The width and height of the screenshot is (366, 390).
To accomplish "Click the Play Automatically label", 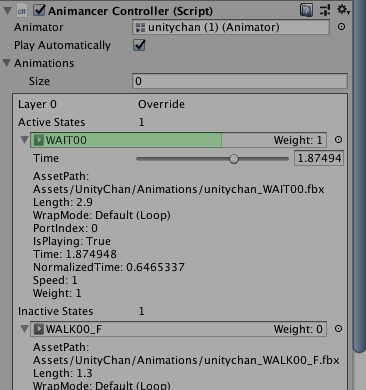I will coord(62,45).
